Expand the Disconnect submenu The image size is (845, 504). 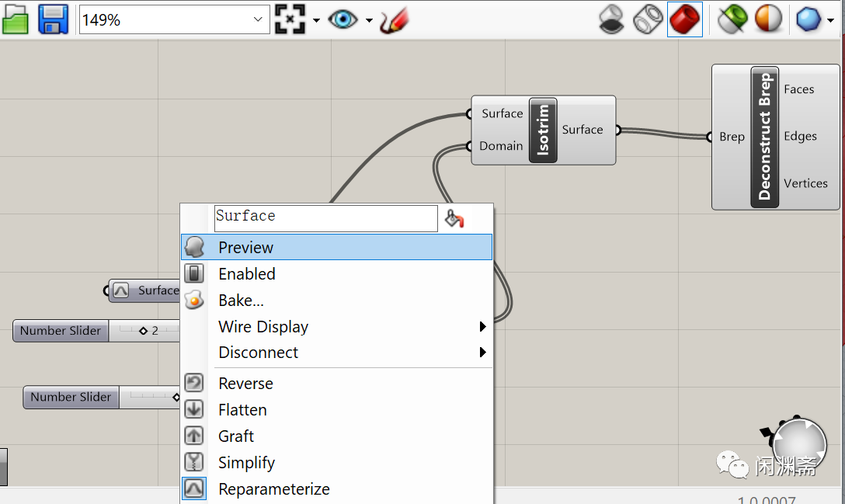pyautogui.click(x=337, y=353)
